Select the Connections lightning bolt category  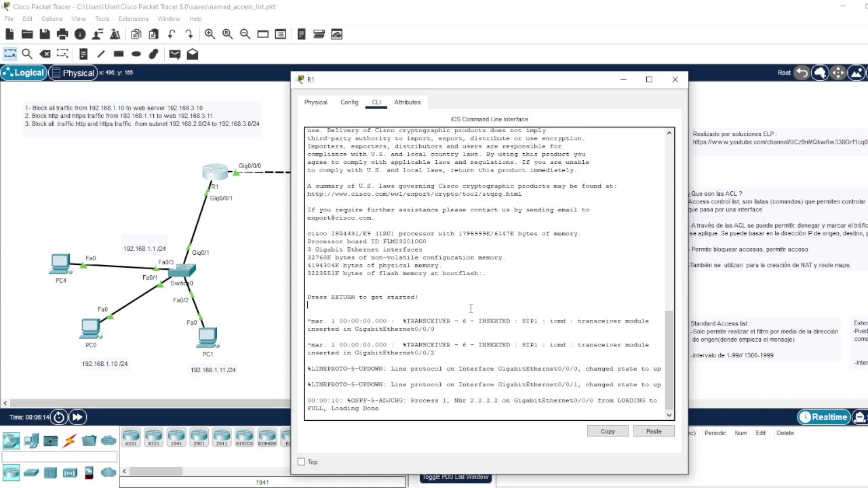(70, 441)
